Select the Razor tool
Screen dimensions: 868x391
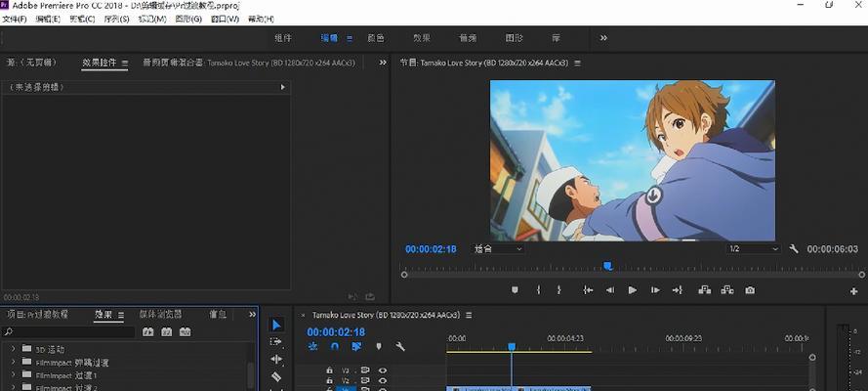coord(276,376)
